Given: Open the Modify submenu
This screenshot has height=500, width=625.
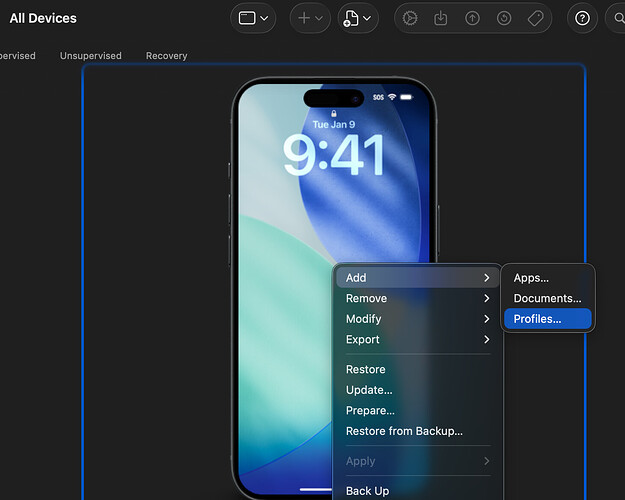Looking at the screenshot, I should click(x=417, y=319).
